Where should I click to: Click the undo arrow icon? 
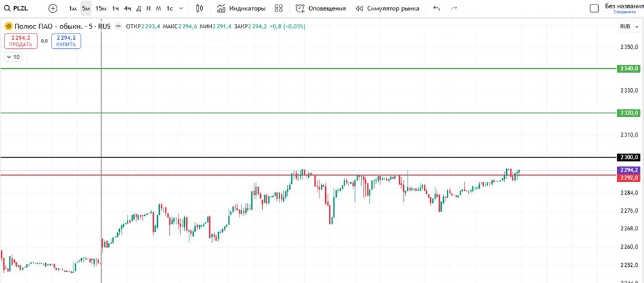[437, 8]
